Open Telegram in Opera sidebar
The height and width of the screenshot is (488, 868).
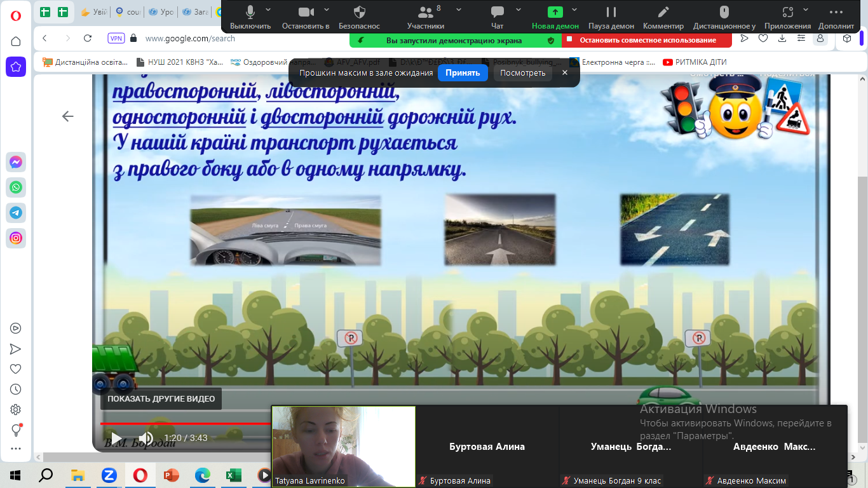coord(16,213)
